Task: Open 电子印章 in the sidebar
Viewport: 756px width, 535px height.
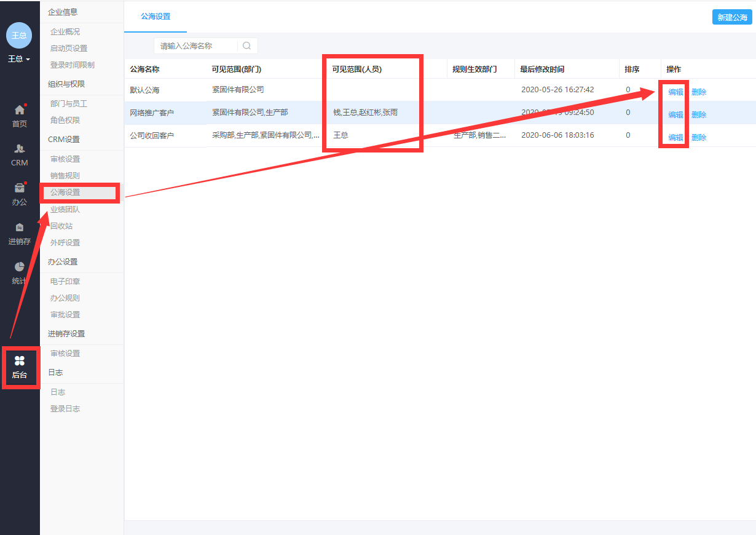Action: click(65, 281)
